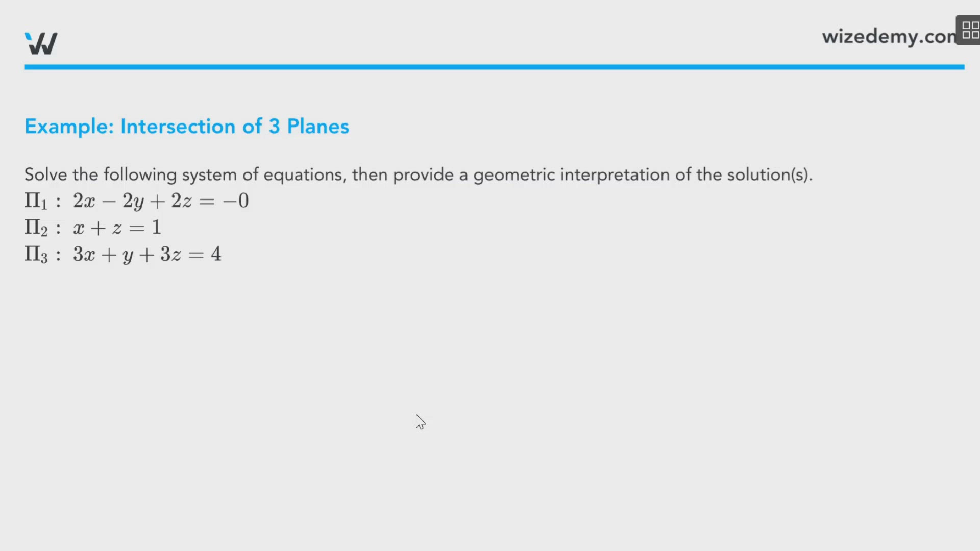Click the Π3 plane label
This screenshot has height=551, width=980.
(36, 254)
